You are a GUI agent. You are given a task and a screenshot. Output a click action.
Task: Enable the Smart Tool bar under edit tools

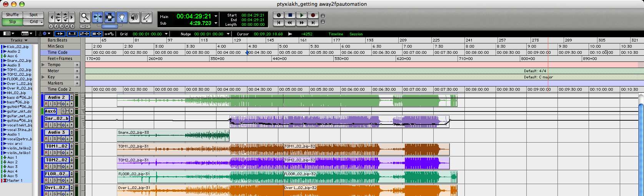(110, 26)
